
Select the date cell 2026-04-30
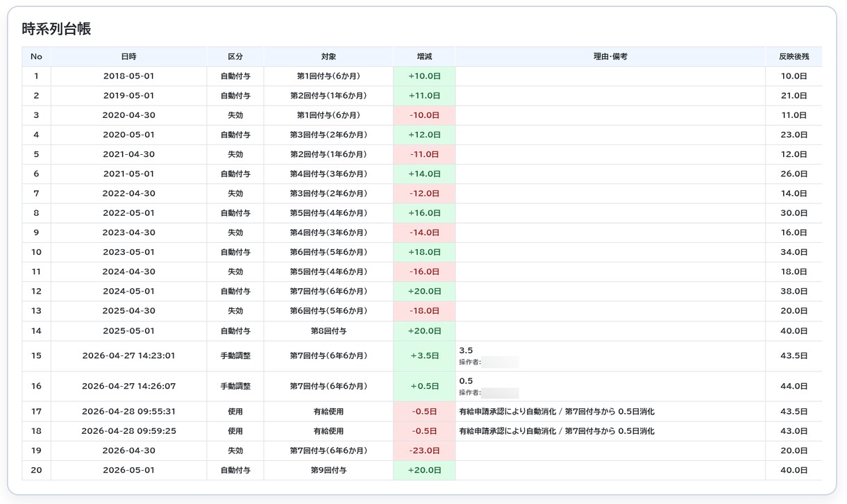point(128,451)
